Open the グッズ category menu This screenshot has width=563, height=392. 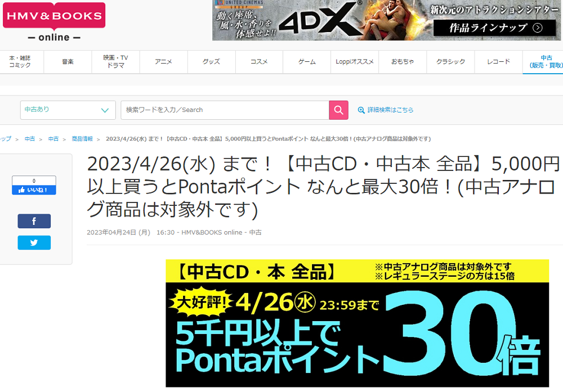click(211, 62)
